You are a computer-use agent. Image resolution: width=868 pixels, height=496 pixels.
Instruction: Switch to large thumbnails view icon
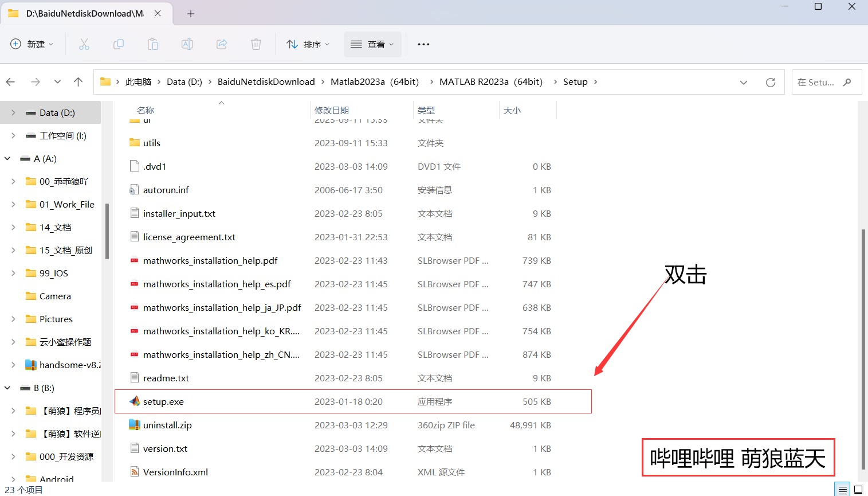coord(858,490)
